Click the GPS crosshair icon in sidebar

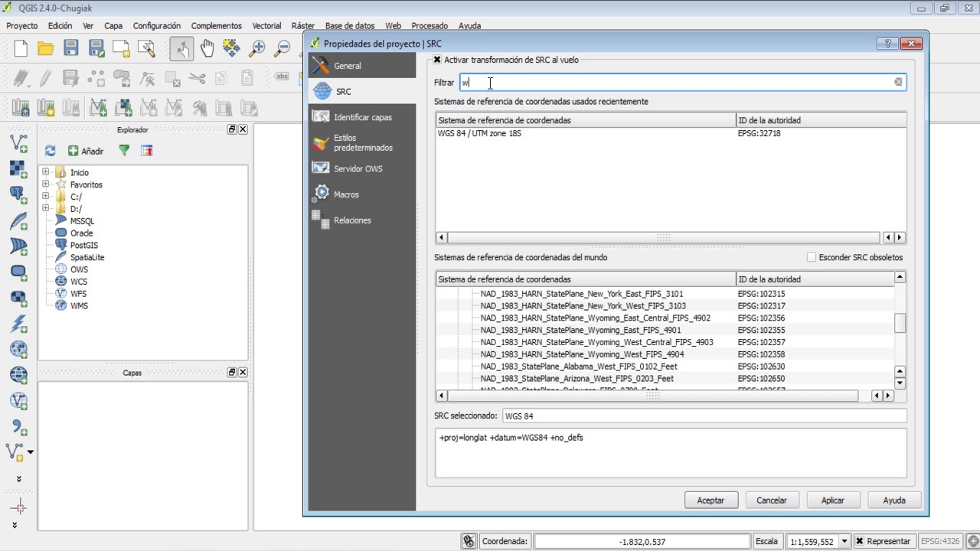point(19,507)
